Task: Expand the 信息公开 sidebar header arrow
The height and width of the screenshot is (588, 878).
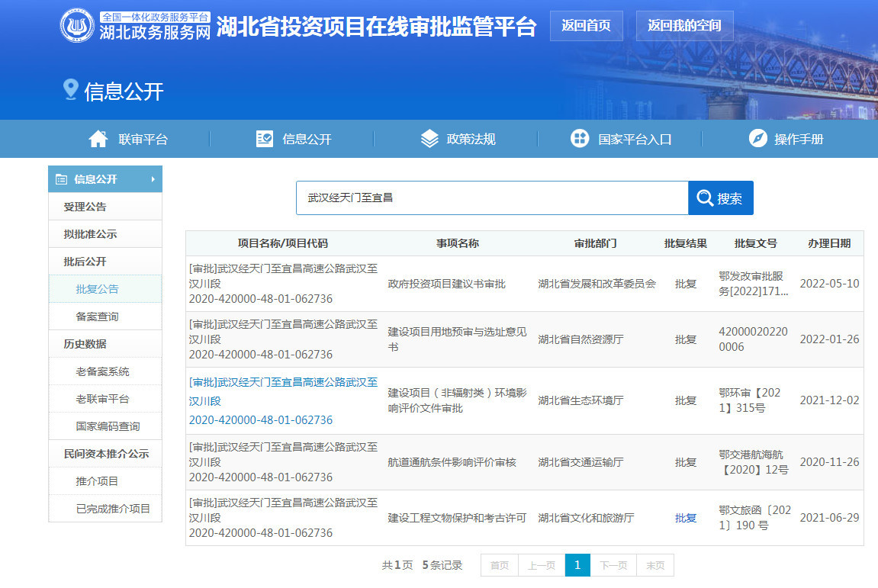Action: (x=153, y=179)
